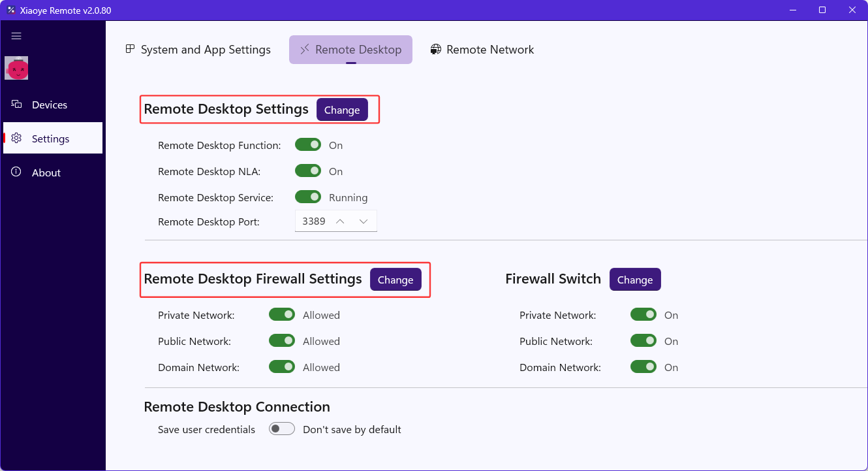Decrease the Remote Desktop Port with down arrow
This screenshot has width=868, height=471.
[x=364, y=221]
